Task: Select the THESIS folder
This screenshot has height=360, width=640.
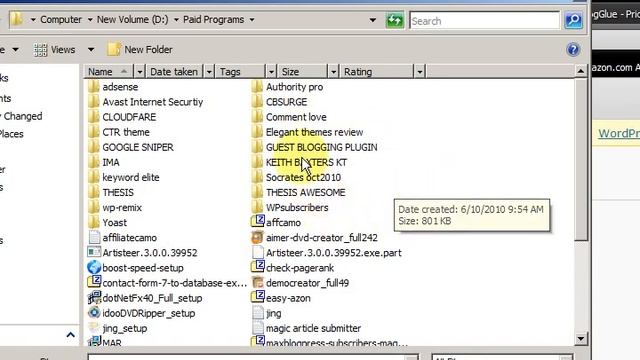Action: [111, 193]
